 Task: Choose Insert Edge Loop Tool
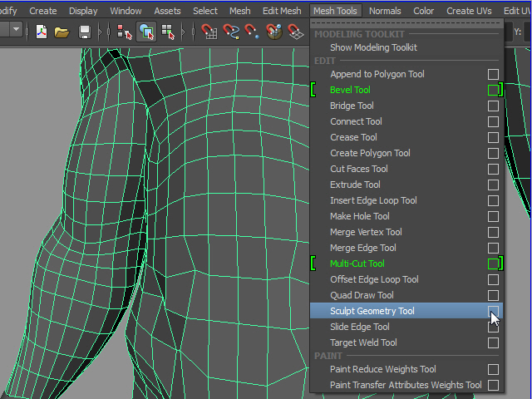pos(373,200)
